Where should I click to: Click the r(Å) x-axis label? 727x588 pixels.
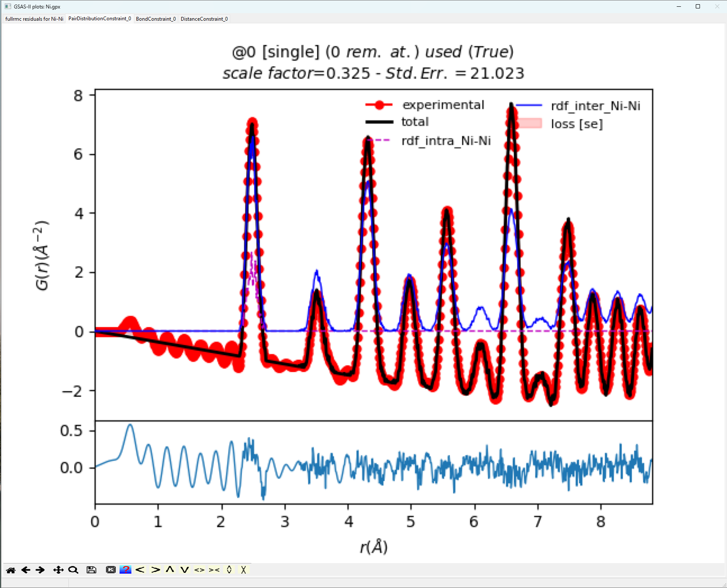coord(373,547)
